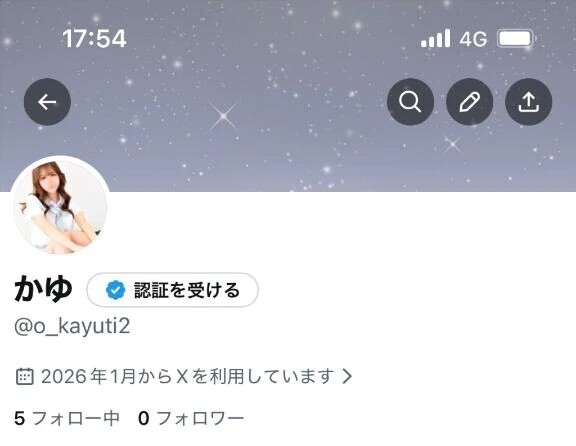Tap the share profile upload icon
Screen dimensions: 576x446
coord(528,102)
